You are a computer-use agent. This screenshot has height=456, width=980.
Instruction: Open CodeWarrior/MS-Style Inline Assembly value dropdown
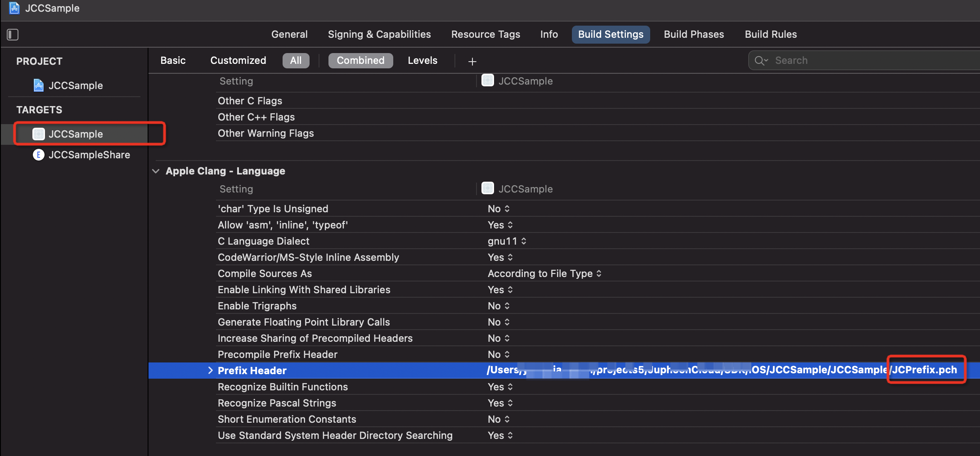tap(500, 257)
